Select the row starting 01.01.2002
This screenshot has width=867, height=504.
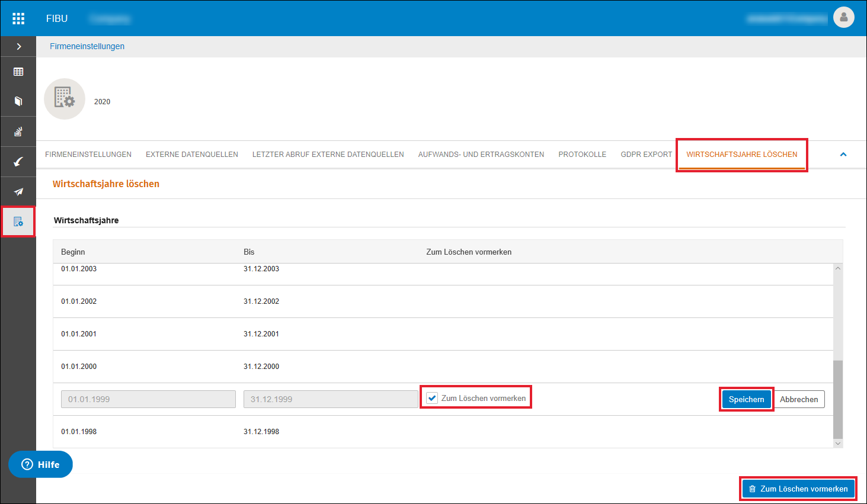pos(443,301)
